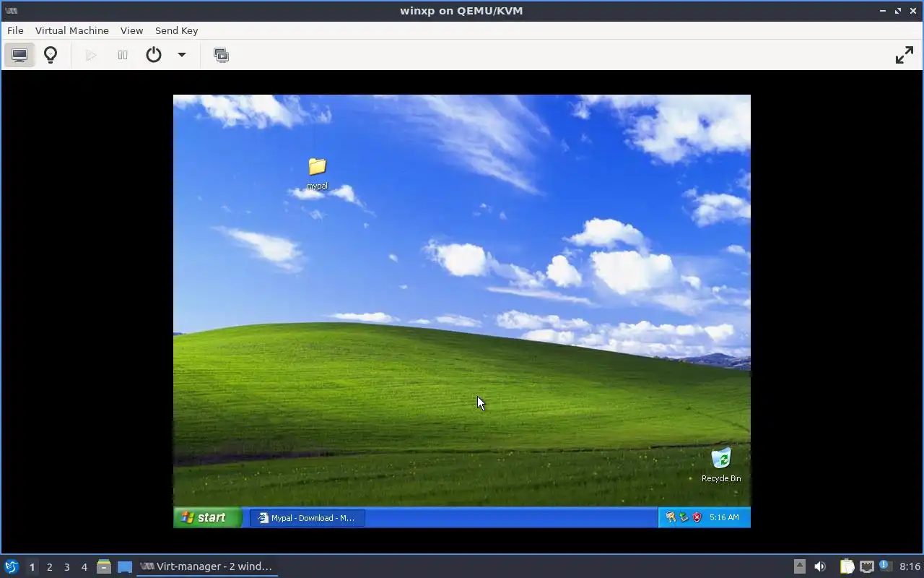Screen dimensions: 924x578
Task: Switch to workspace 1
Action: coord(32,567)
